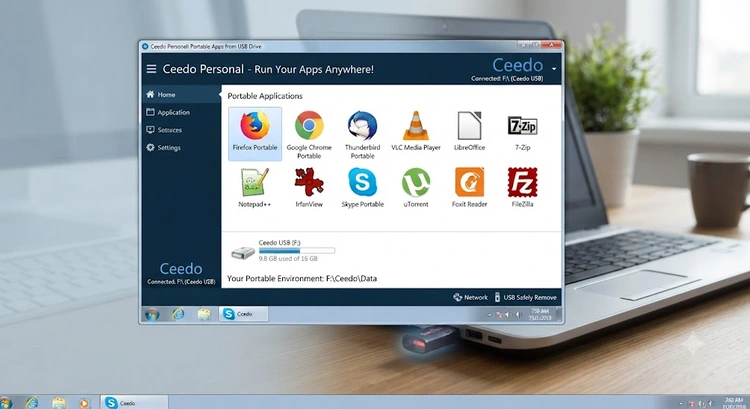Open the Application sidebar section
This screenshot has height=409, width=750.
point(181,112)
